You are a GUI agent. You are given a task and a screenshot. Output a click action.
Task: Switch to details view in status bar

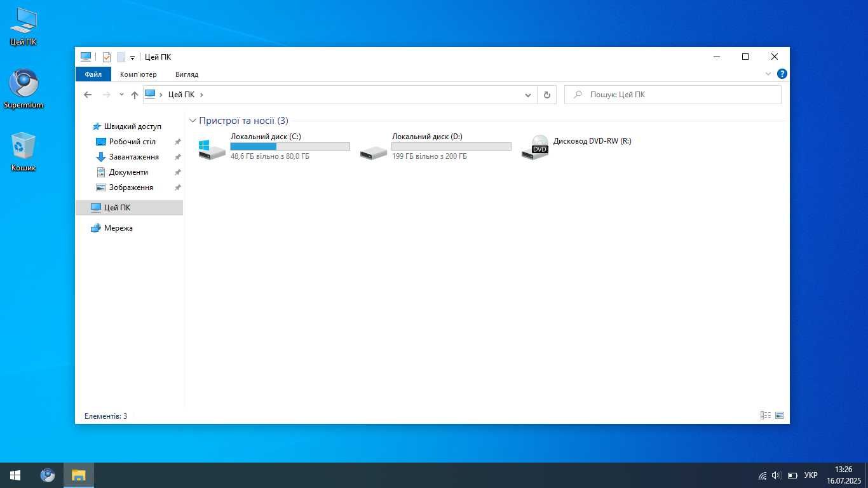(766, 416)
